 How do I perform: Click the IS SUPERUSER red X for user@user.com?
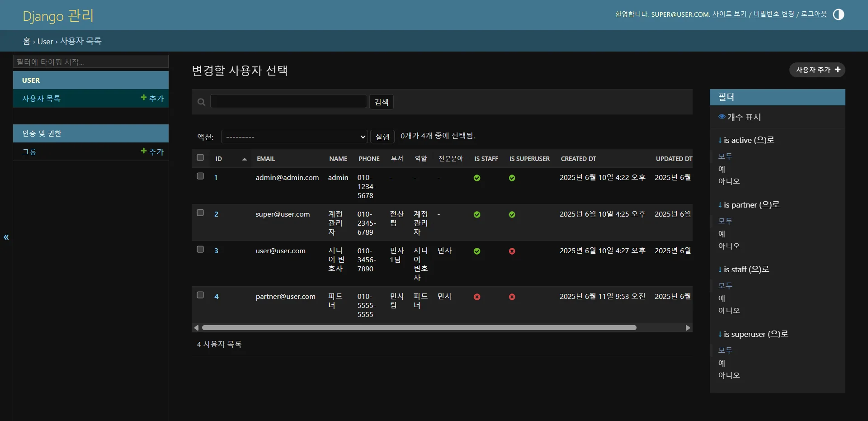512,251
